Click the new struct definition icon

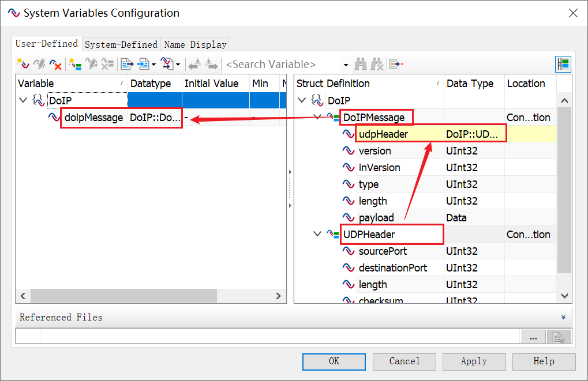[x=74, y=64]
